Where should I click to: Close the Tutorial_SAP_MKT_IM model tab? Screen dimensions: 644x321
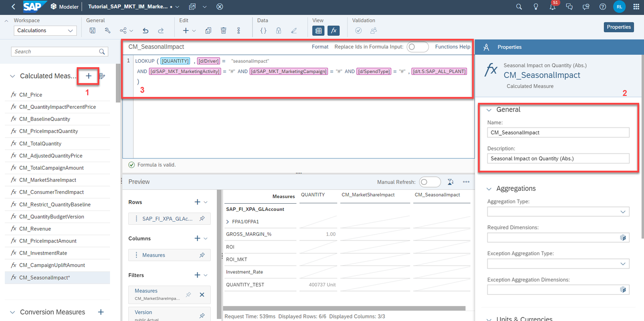click(220, 7)
